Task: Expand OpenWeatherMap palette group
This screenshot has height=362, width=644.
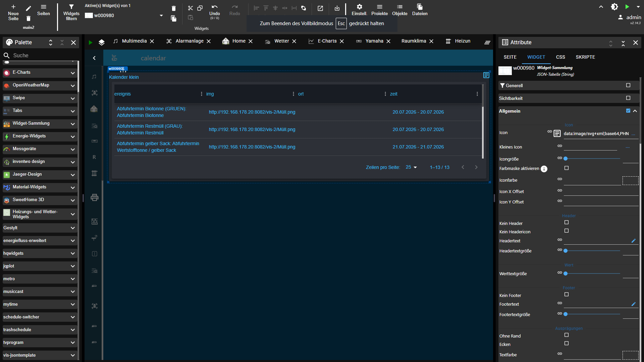Action: 40,85
